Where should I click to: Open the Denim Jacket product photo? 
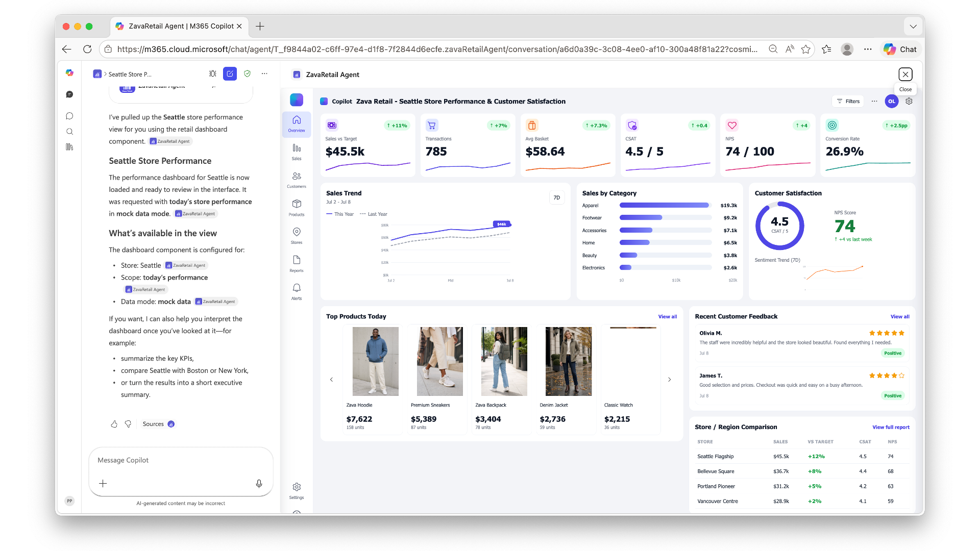click(569, 362)
